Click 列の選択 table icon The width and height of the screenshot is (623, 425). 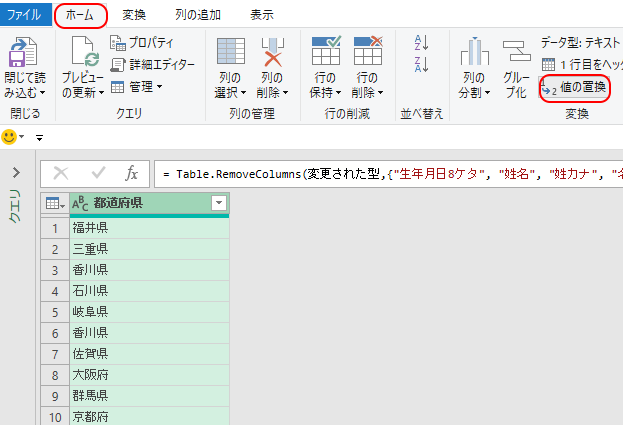pyautogui.click(x=231, y=52)
